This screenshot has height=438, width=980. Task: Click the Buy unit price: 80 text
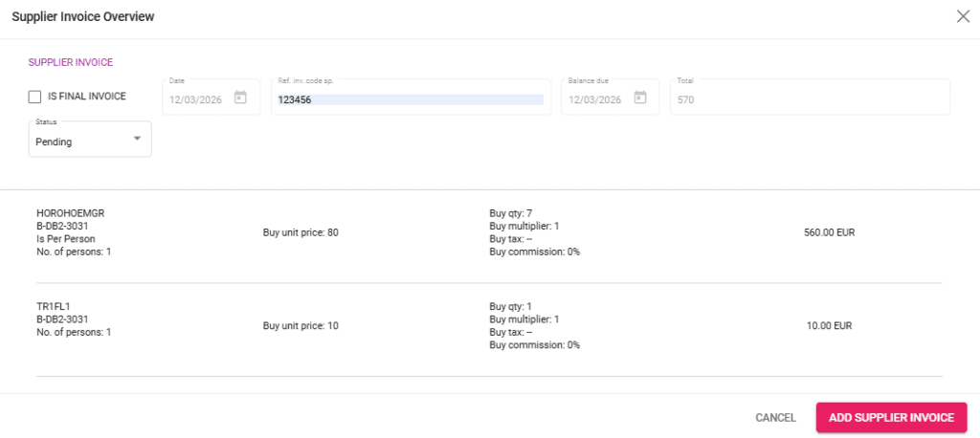301,232
